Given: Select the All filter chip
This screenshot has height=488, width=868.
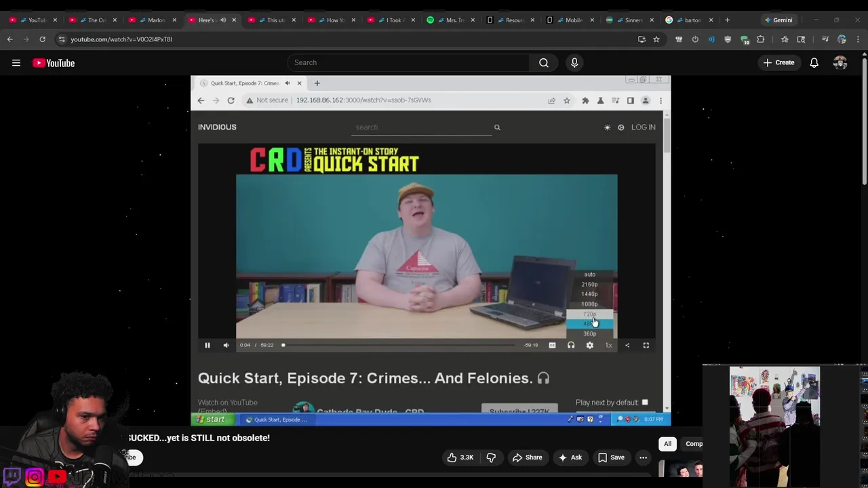Looking at the screenshot, I should click(667, 444).
